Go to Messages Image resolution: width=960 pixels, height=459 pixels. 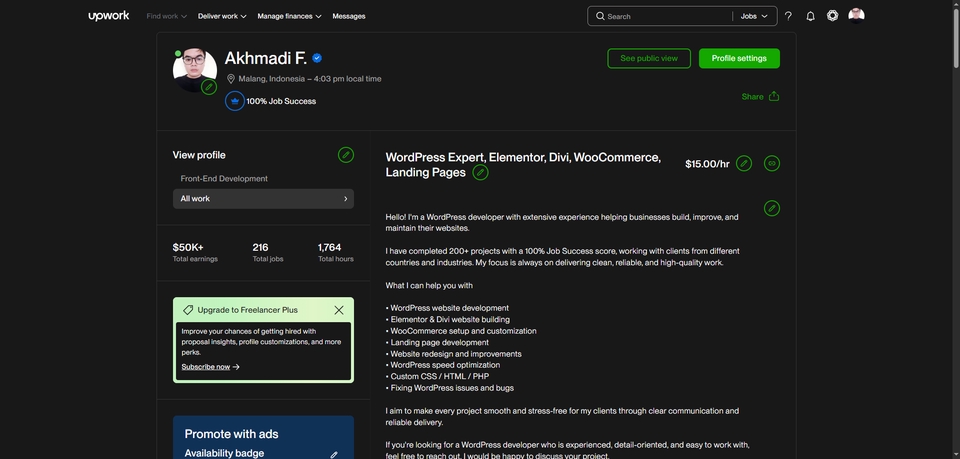click(349, 17)
